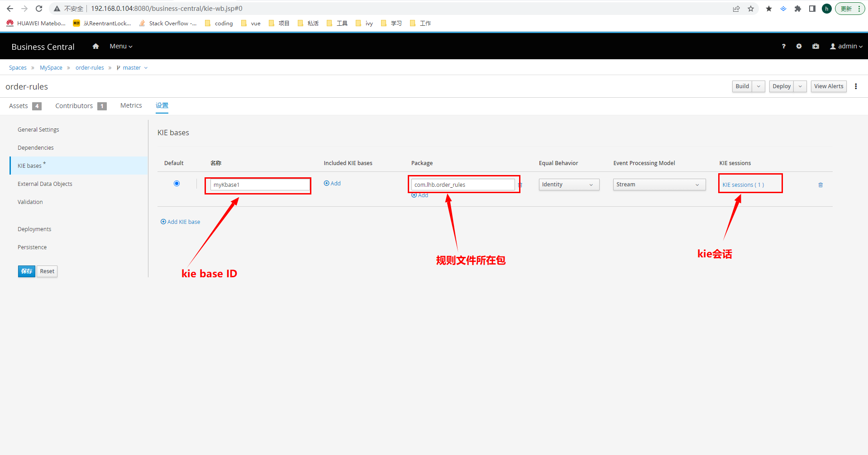This screenshot has height=455, width=868.
Task: Delete the myKbase1 row with trash icon
Action: tap(820, 185)
